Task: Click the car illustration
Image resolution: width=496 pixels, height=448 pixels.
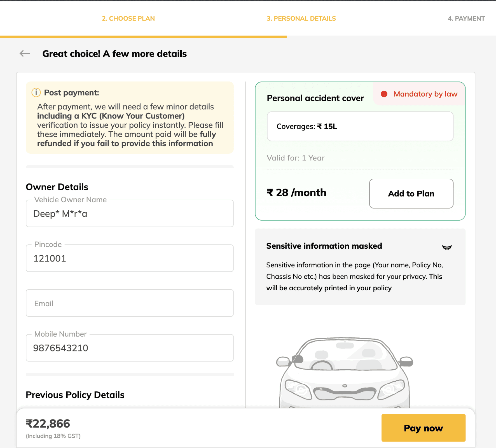Action: coord(345,372)
